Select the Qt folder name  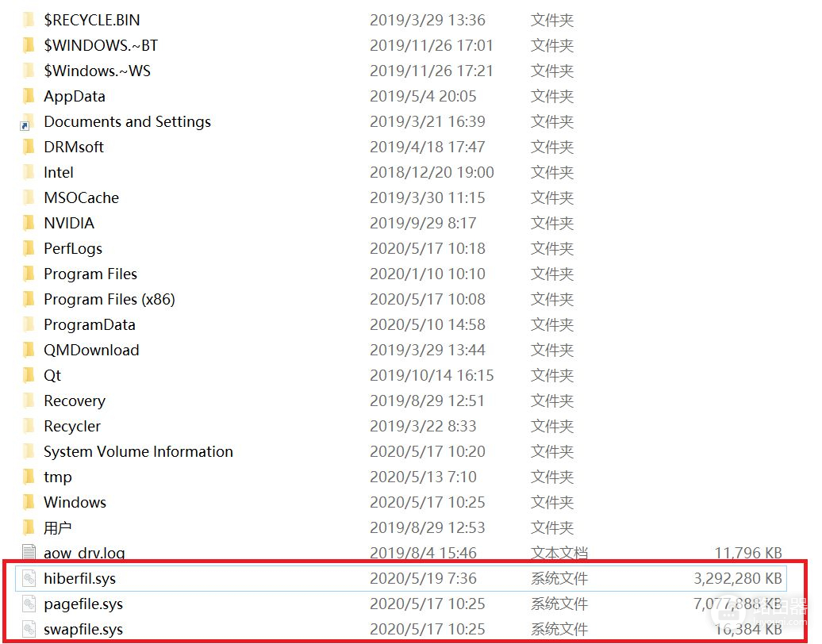tap(52, 375)
